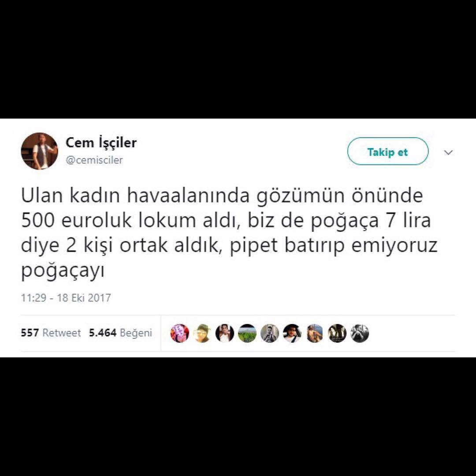Screen dimensions: 476x476
Task: Open the Cem İşçiler display name link
Action: [101, 142]
